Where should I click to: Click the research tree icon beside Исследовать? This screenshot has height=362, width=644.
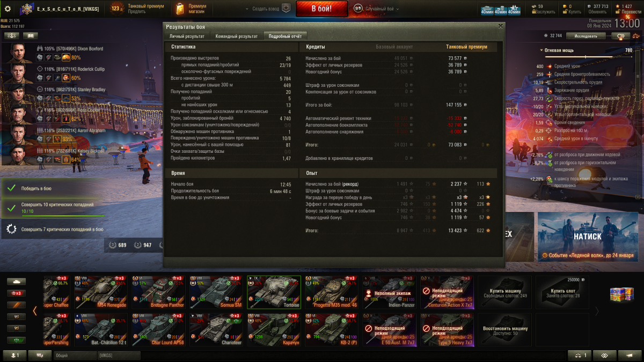pos(621,36)
